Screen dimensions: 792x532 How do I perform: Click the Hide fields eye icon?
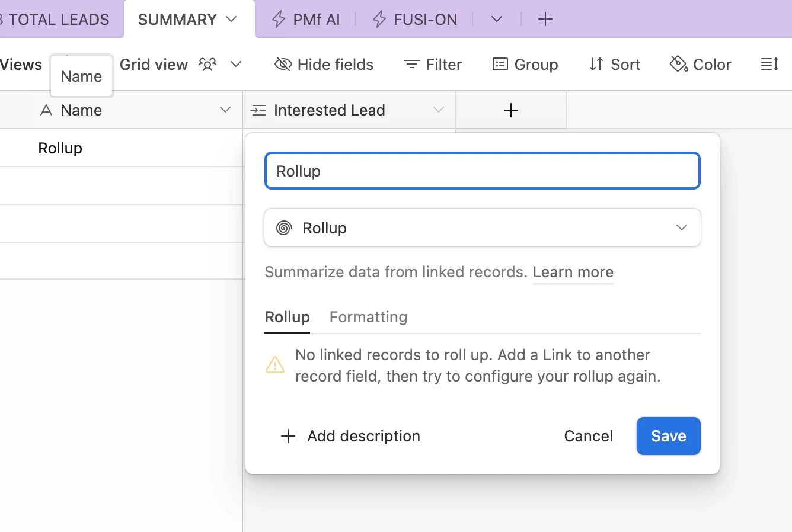click(x=283, y=65)
